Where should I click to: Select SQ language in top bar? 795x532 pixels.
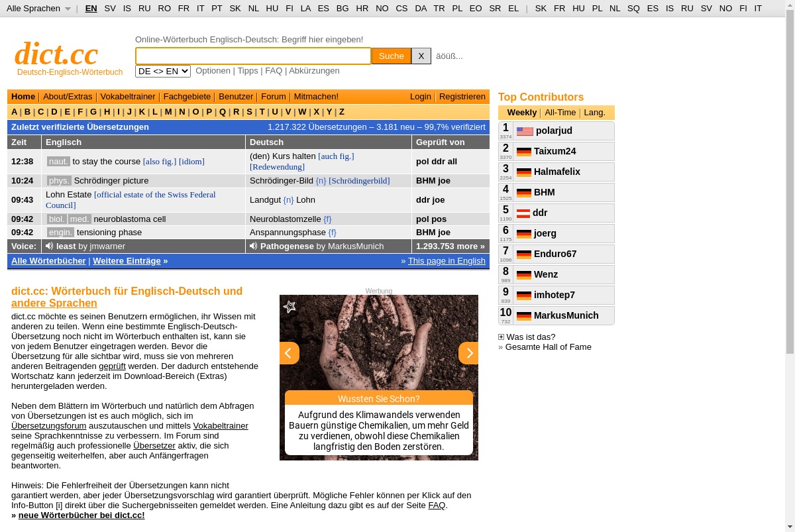pos(634,9)
